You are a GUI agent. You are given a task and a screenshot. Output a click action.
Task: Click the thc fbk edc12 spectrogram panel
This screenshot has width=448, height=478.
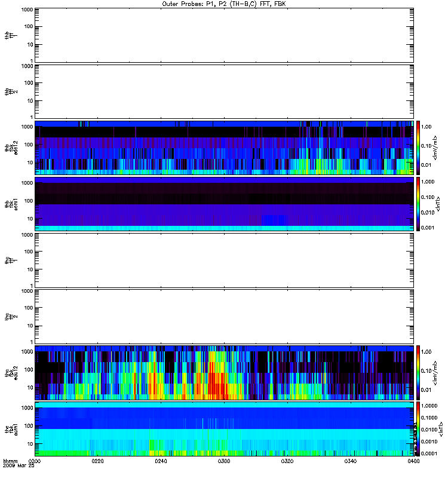tap(224, 372)
